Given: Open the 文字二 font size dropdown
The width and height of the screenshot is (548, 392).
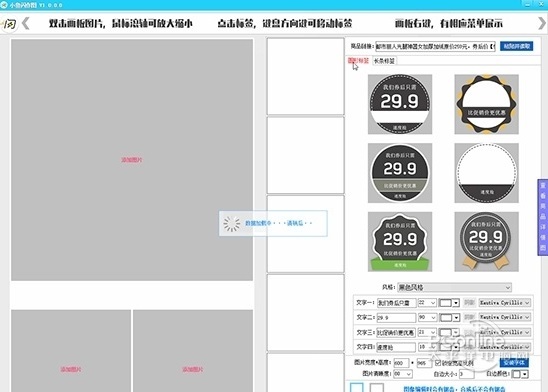Looking at the screenshot, I should [427, 317].
